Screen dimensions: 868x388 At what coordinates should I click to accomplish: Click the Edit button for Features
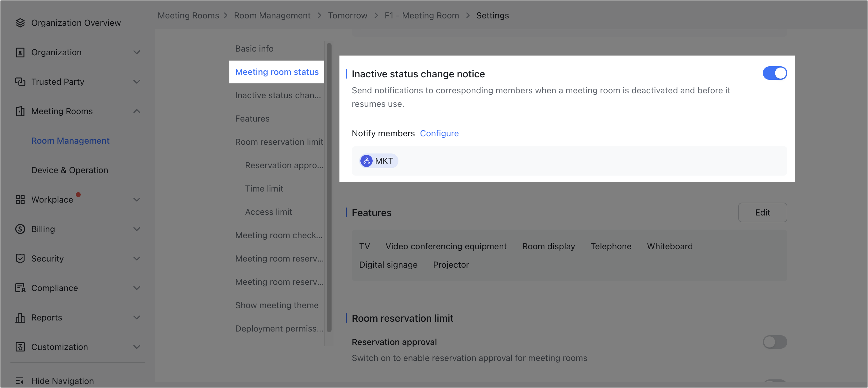tap(762, 212)
